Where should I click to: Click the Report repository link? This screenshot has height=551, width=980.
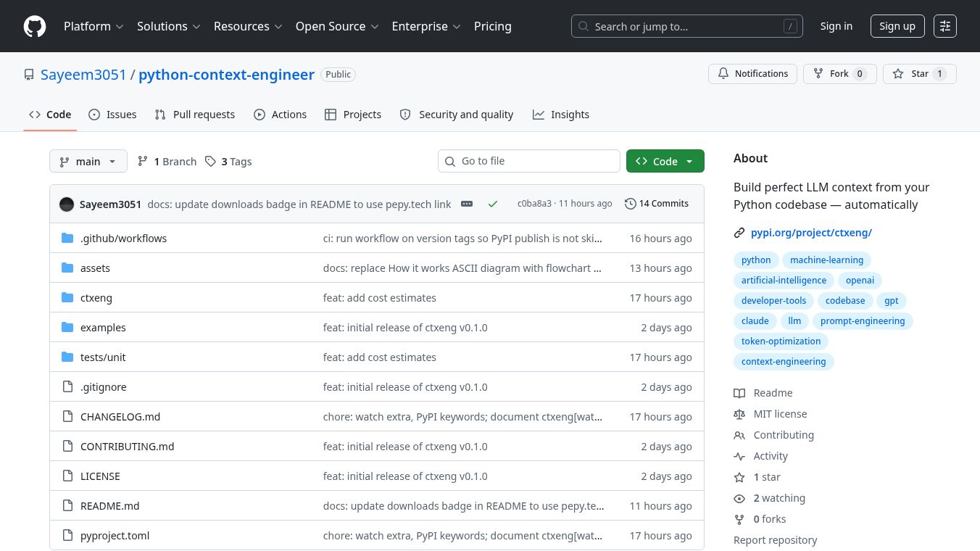[x=775, y=540]
